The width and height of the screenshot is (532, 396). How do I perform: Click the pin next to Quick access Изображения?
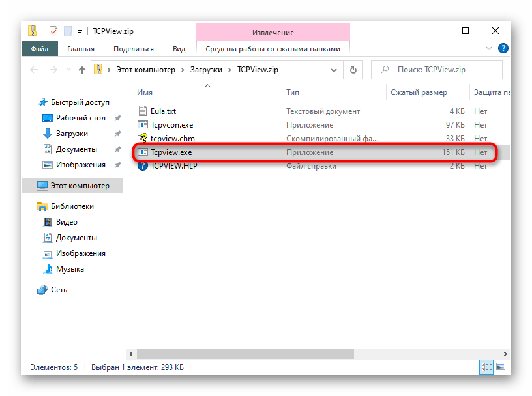pyautogui.click(x=117, y=165)
